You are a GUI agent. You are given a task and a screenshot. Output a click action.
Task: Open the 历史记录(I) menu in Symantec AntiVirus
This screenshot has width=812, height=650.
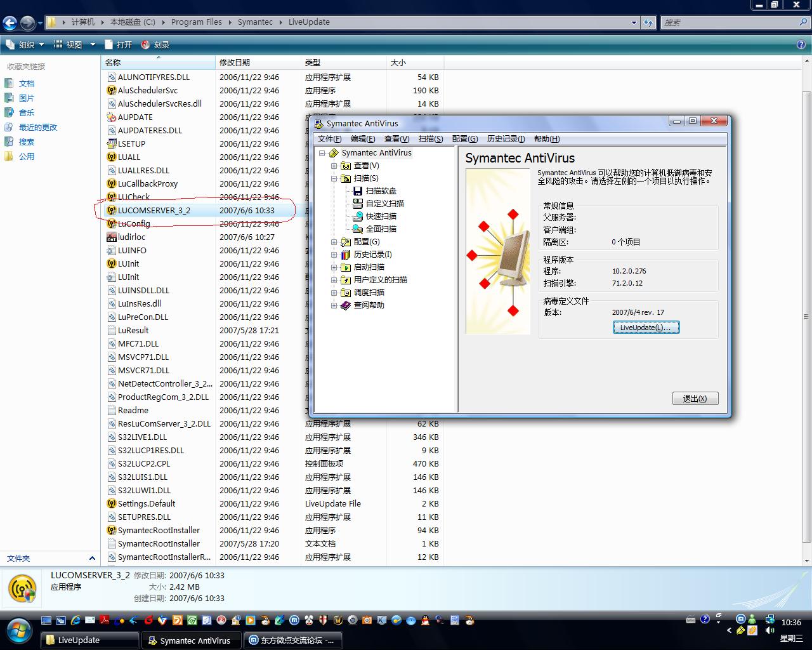point(506,139)
